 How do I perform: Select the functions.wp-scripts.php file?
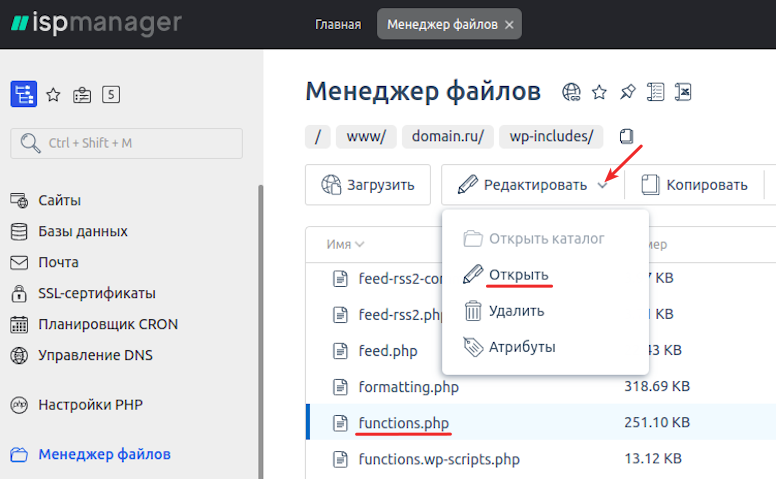pos(439,459)
